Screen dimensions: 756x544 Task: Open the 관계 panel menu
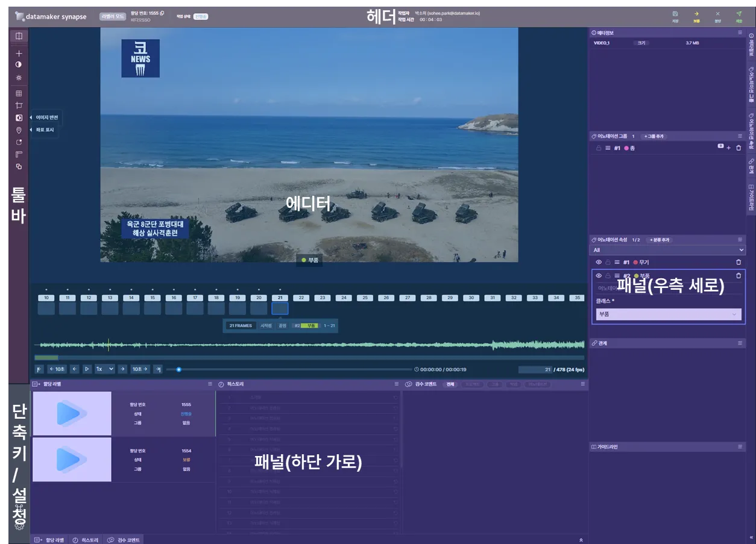(x=740, y=343)
